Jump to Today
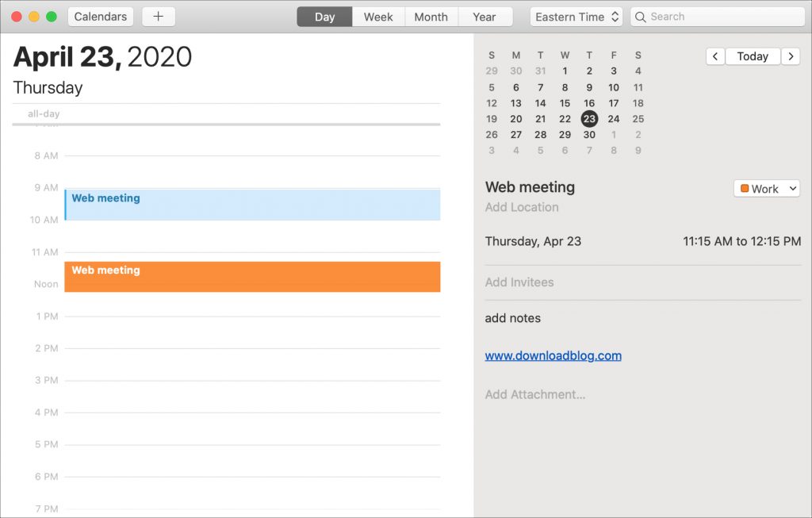 [x=752, y=56]
